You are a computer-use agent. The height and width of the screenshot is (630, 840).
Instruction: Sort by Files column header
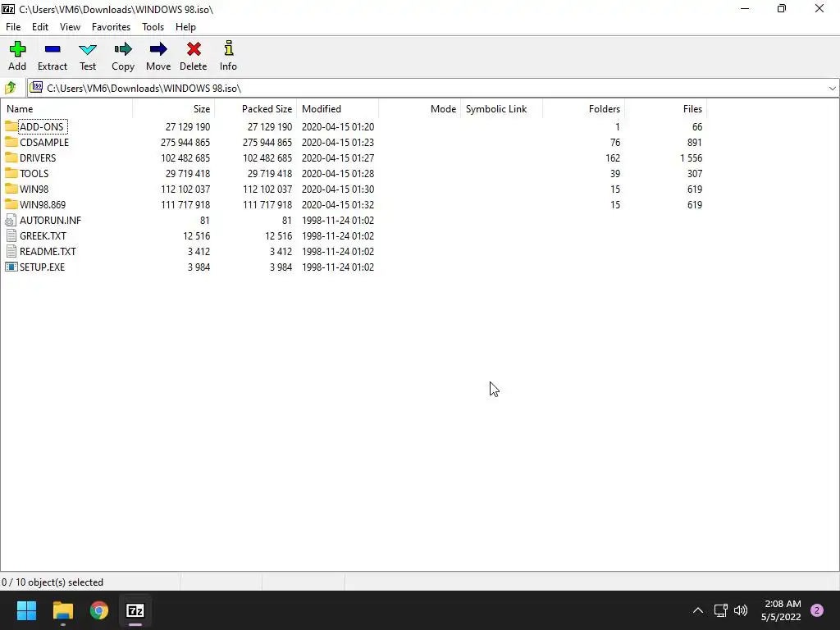tap(666, 109)
